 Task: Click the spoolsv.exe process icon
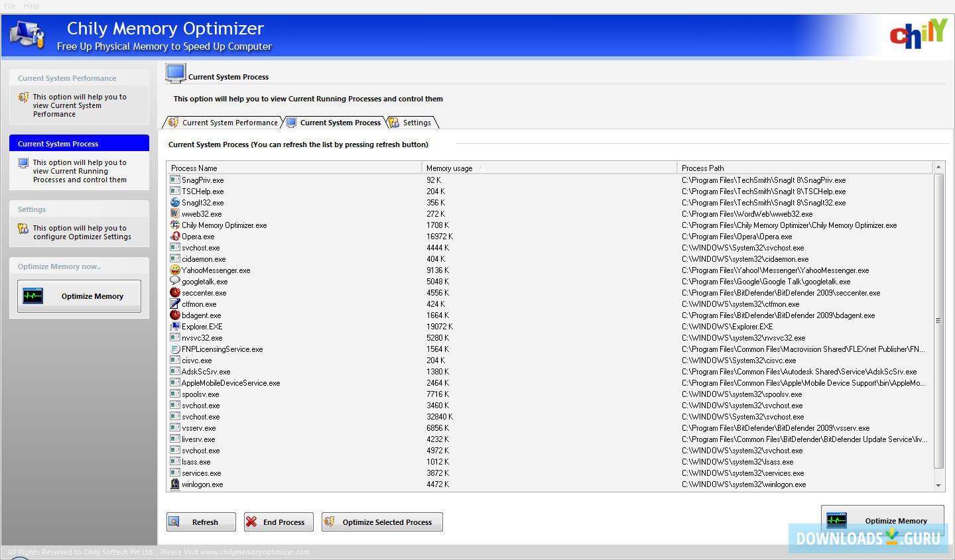point(175,394)
